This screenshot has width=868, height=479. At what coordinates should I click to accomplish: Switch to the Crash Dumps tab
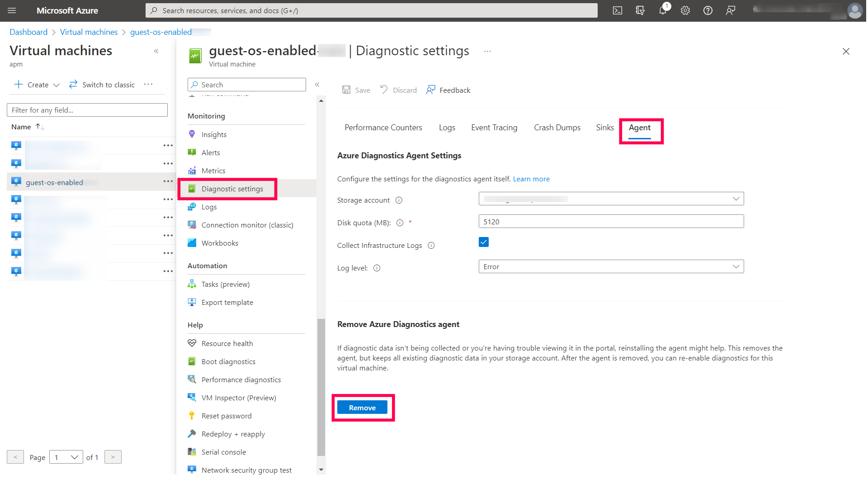click(557, 128)
